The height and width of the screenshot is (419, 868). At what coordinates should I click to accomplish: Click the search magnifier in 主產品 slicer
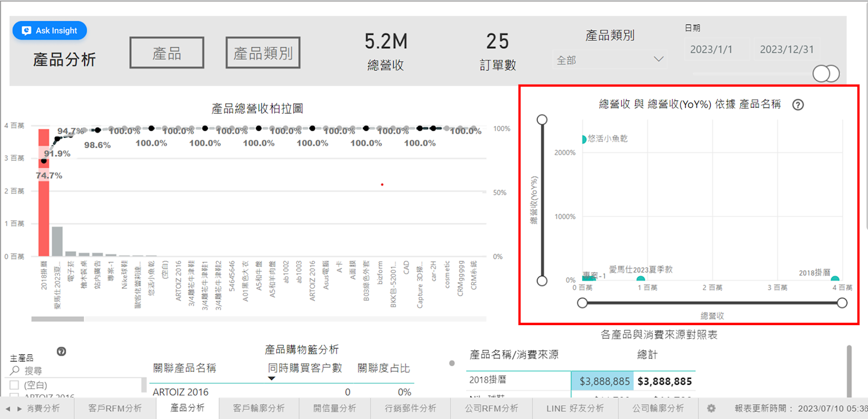point(15,371)
